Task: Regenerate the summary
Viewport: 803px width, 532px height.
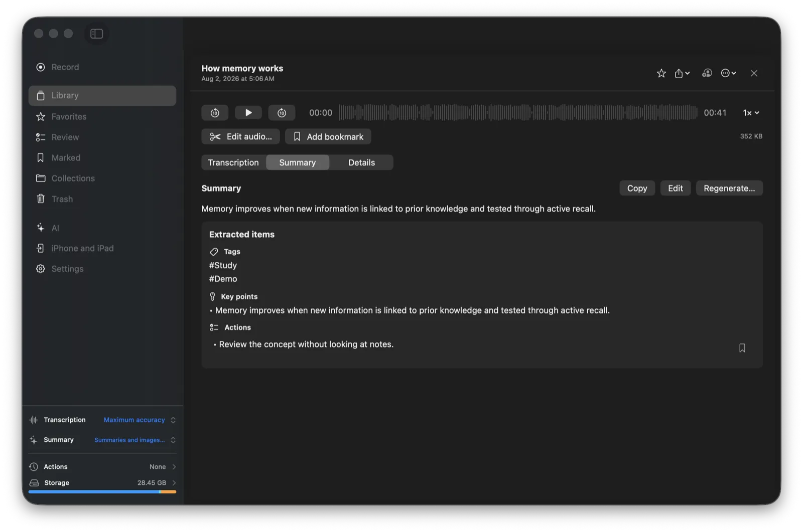Action: tap(729, 189)
